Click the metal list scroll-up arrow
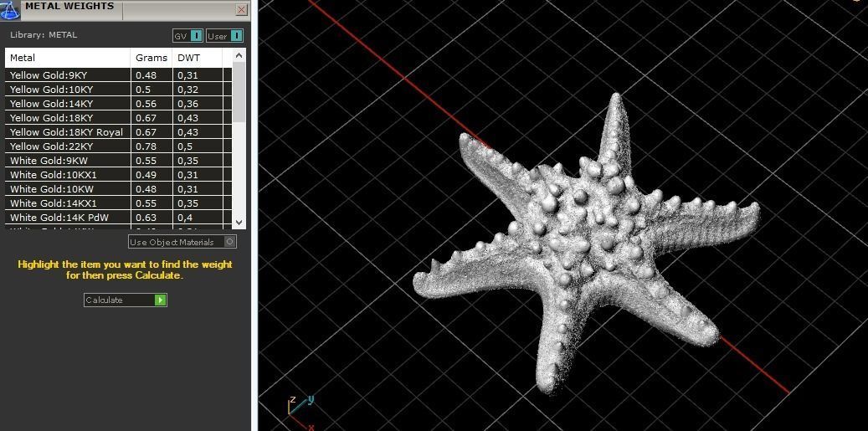The width and height of the screenshot is (868, 431). click(x=239, y=54)
